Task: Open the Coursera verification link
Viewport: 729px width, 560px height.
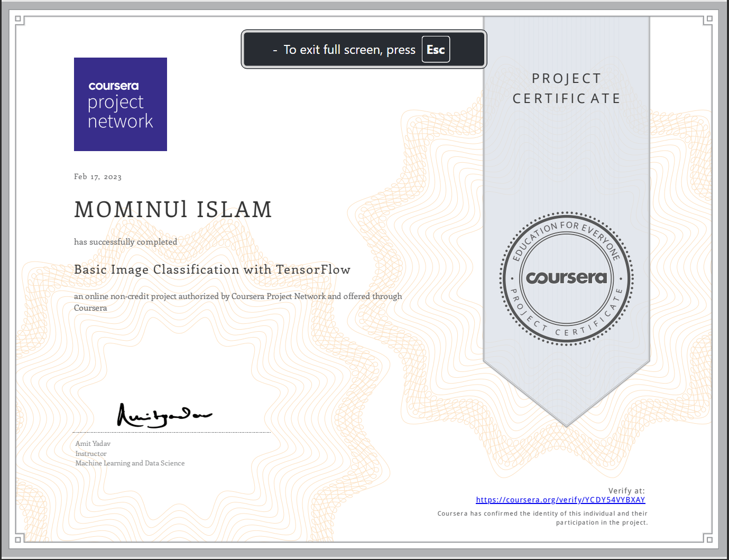Action: (x=560, y=500)
